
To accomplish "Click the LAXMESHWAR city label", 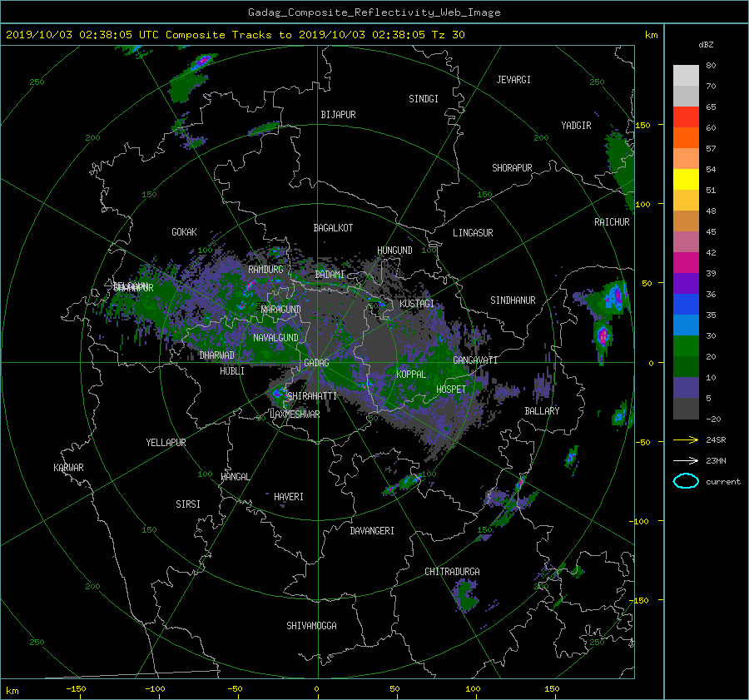I will 295,415.
